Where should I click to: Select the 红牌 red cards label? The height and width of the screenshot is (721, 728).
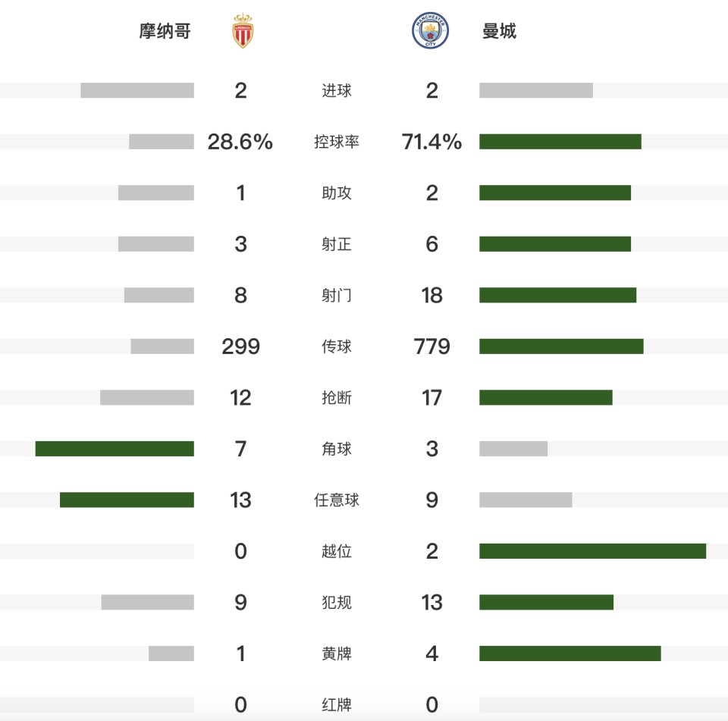337,705
